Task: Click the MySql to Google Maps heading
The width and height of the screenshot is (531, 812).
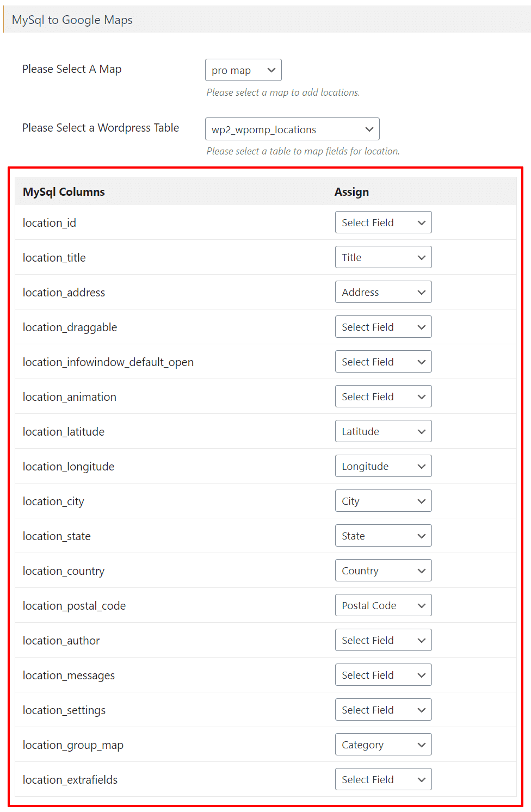Action: coord(71,20)
